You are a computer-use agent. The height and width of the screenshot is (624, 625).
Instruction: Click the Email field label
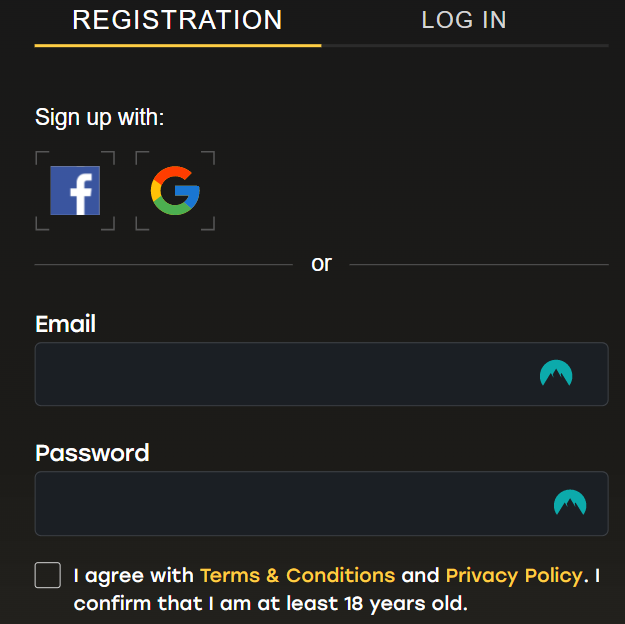point(65,323)
